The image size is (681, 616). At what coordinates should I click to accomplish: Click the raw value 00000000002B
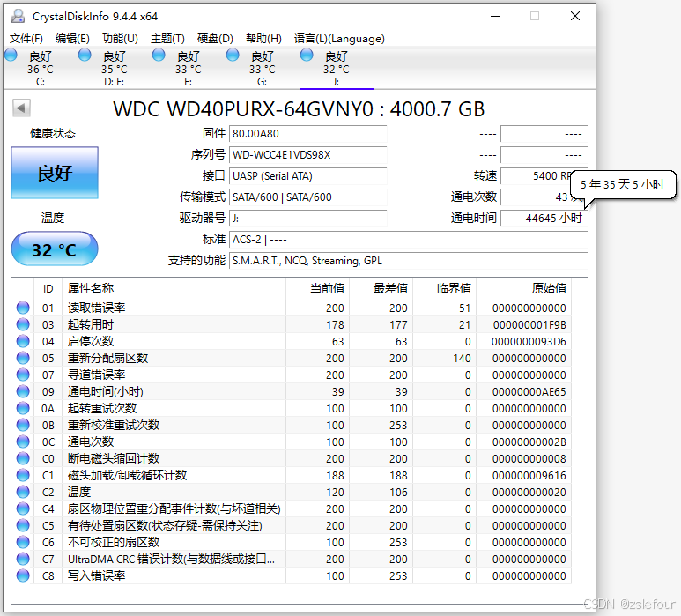pos(529,442)
